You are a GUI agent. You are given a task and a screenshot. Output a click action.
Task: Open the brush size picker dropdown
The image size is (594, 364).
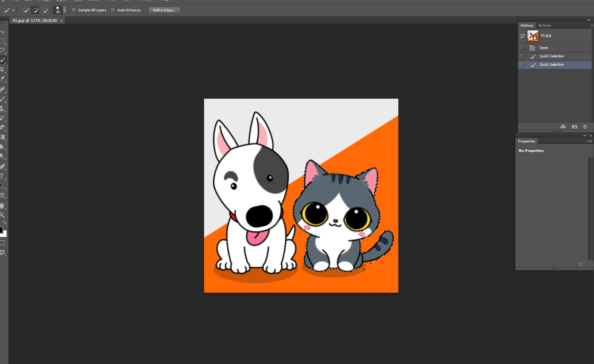click(x=65, y=10)
